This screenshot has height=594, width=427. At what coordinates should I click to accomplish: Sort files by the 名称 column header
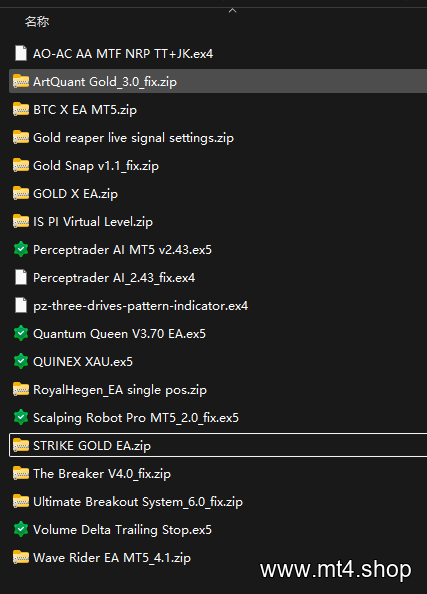tap(37, 22)
